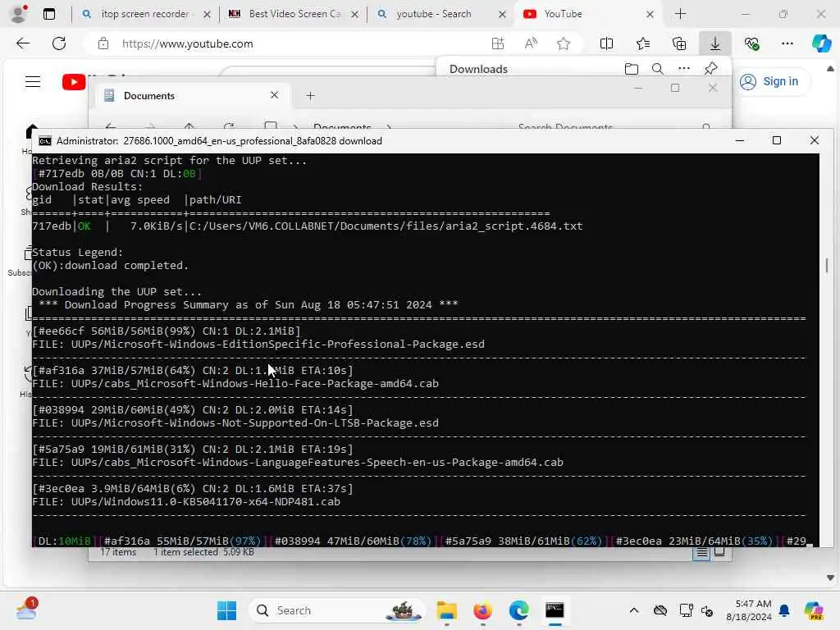Open Edge Settings and more menu
Image resolution: width=840 pixels, height=630 pixels.
(x=787, y=43)
